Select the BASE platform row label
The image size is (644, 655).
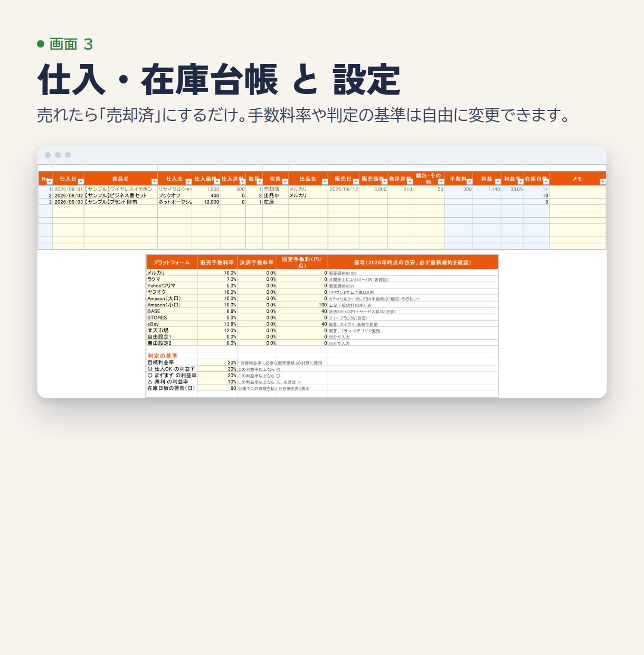[x=172, y=311]
